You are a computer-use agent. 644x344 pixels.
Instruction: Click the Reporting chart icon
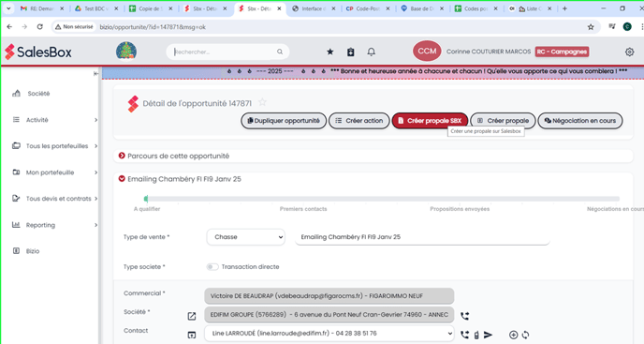coord(16,225)
